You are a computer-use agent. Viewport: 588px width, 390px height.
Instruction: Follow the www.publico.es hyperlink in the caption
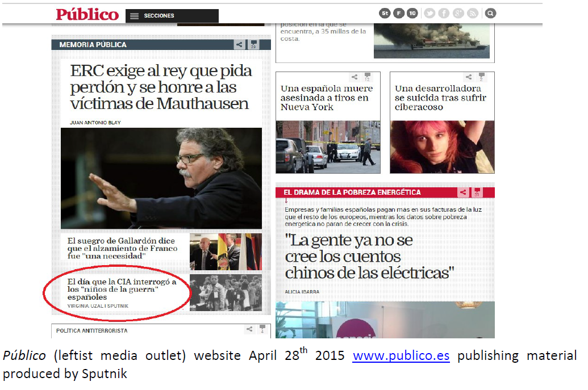(401, 355)
